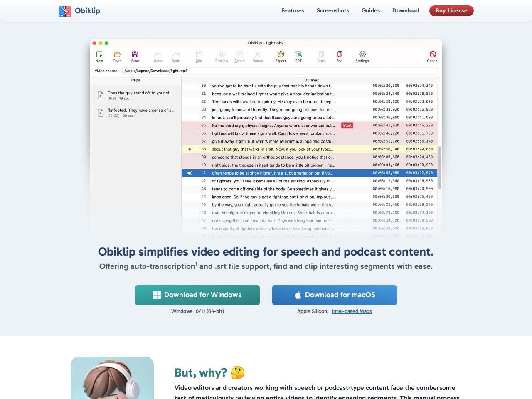Click the End bookmark toolbar icon
This screenshot has width=532, height=399.
click(x=340, y=54)
